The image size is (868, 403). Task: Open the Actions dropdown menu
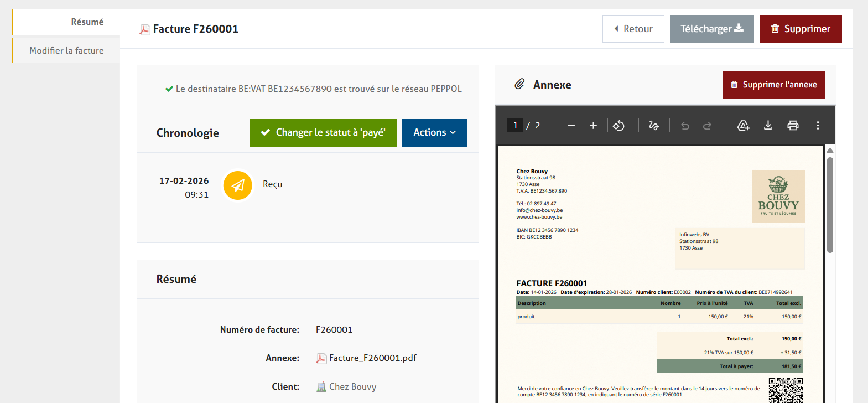(434, 133)
